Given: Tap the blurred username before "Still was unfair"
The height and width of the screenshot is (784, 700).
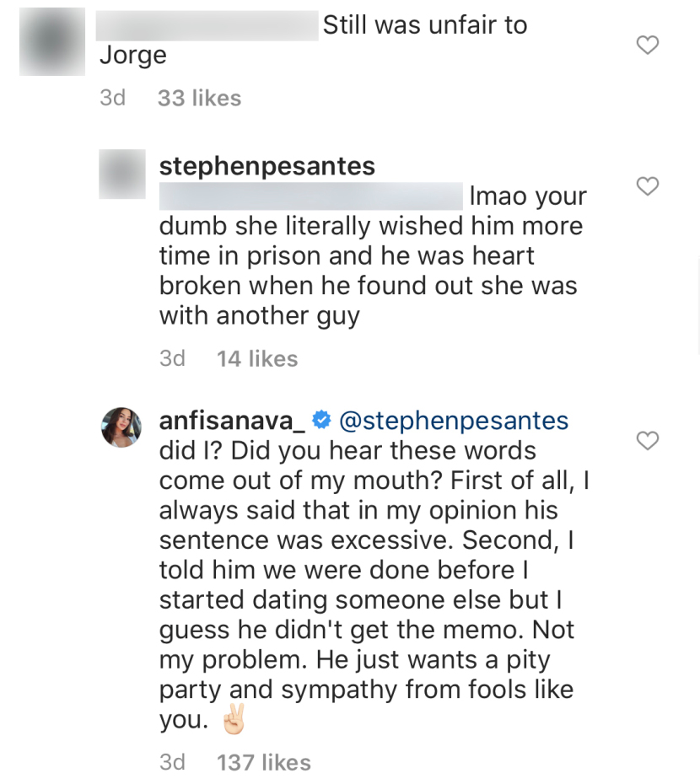Looking at the screenshot, I should point(207,26).
